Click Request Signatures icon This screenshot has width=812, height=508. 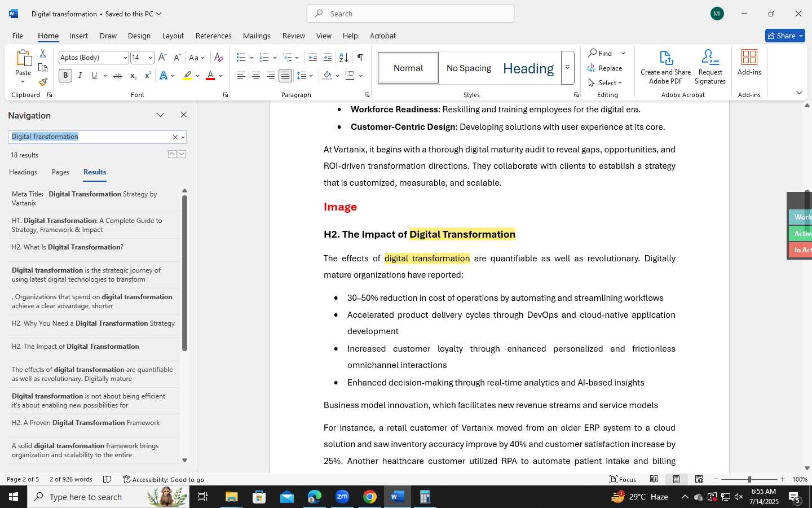coord(710,67)
